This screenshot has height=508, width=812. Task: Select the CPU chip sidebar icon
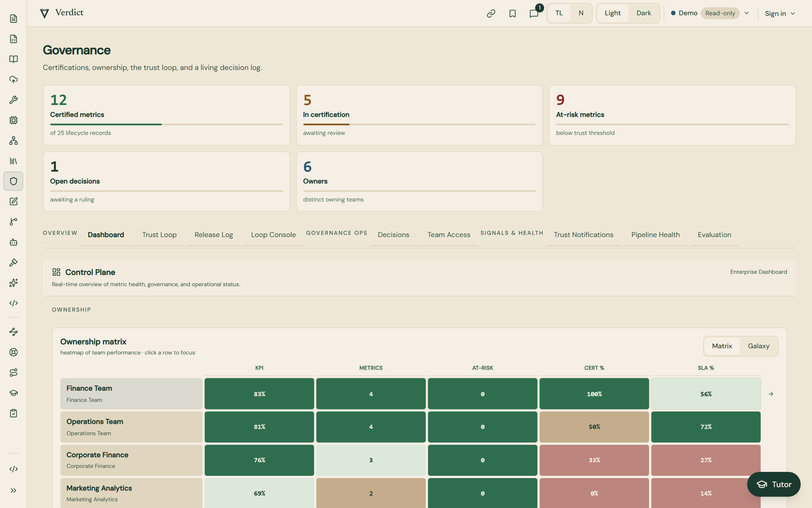pos(14,120)
